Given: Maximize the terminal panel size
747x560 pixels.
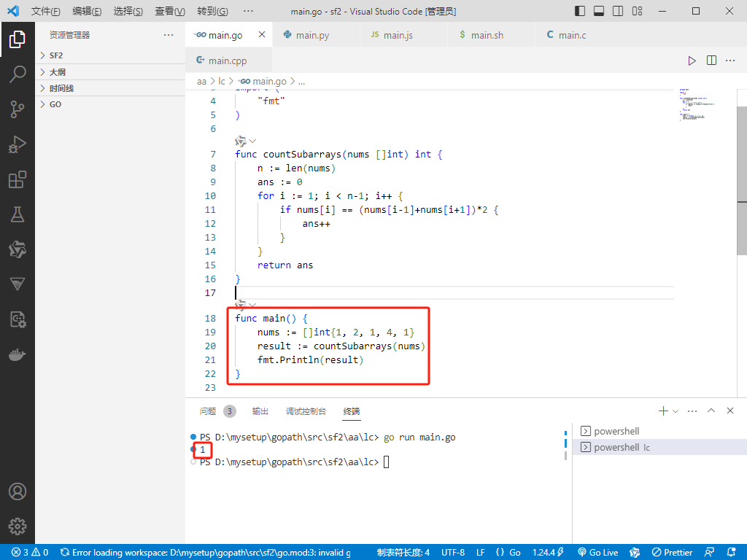Looking at the screenshot, I should point(711,411).
